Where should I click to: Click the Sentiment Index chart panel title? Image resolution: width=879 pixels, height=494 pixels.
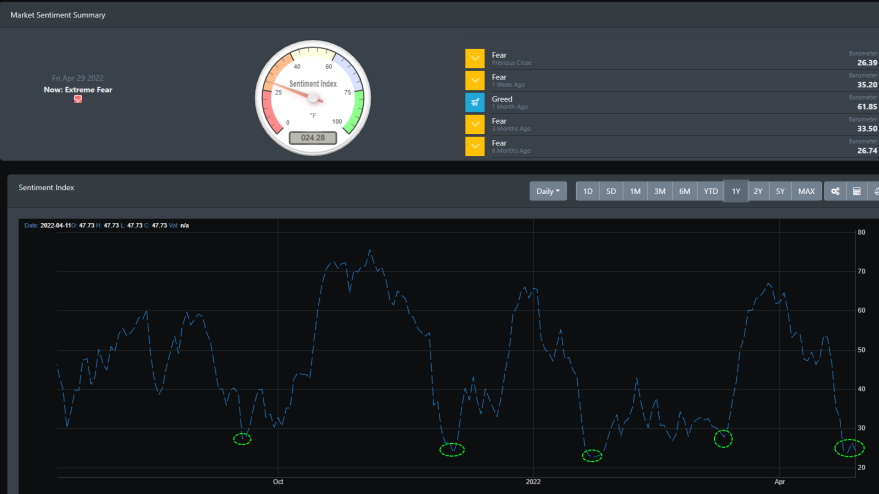(46, 187)
